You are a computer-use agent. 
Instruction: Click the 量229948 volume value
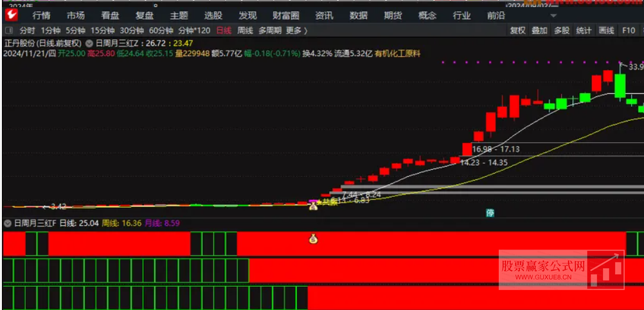coord(192,53)
